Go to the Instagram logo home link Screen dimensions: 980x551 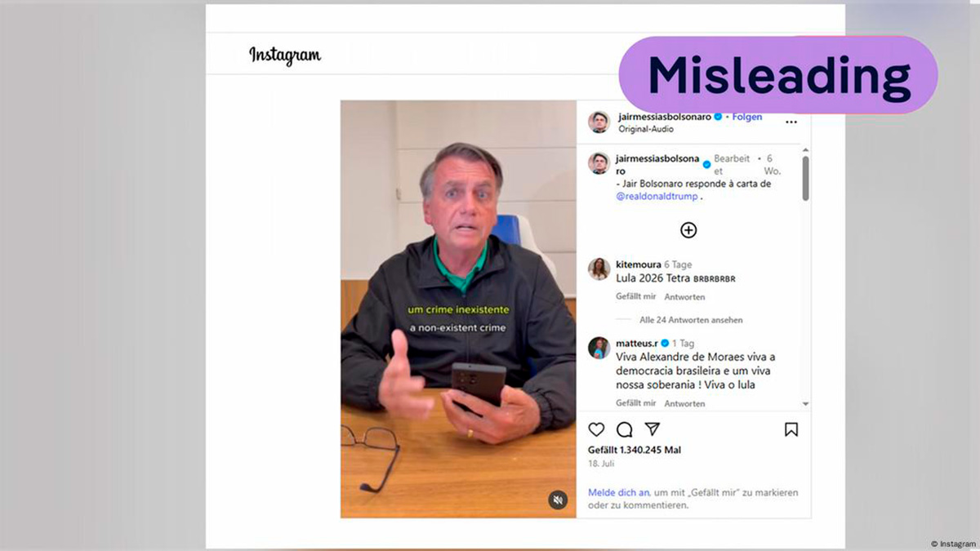(285, 56)
